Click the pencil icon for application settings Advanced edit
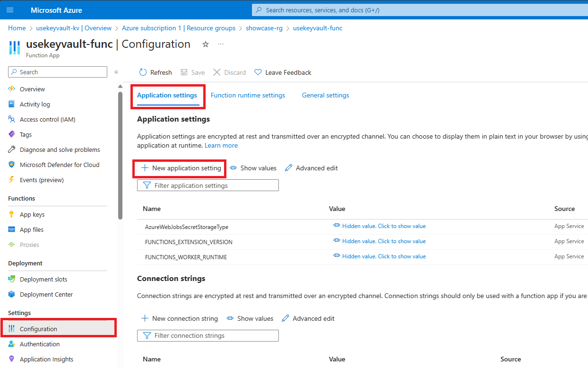 click(289, 168)
